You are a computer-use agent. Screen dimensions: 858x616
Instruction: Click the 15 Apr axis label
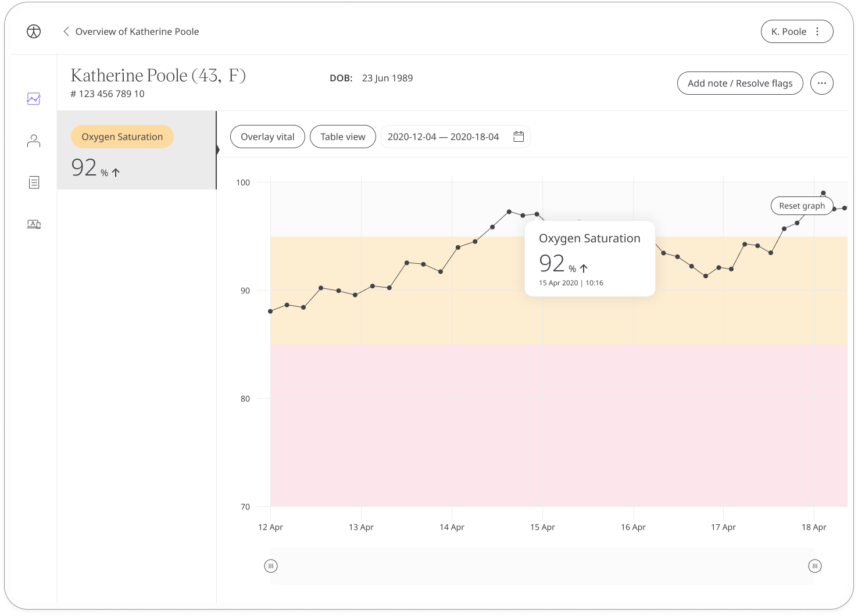coord(542,527)
